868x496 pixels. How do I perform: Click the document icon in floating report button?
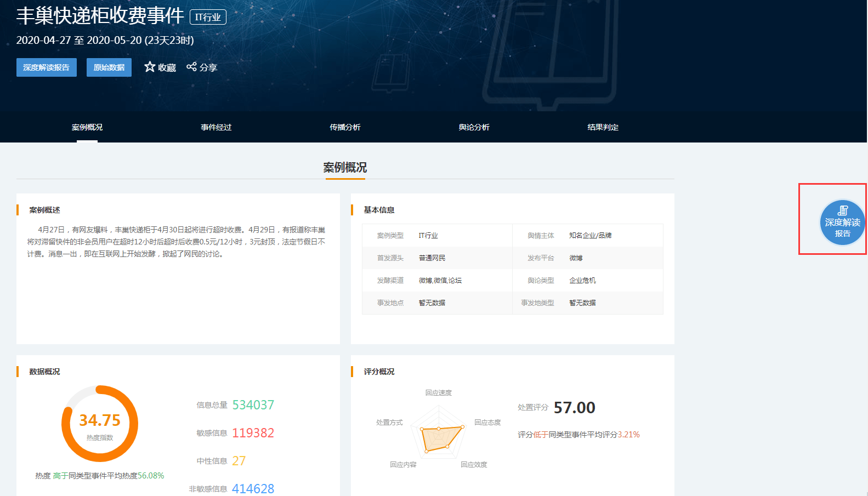pos(843,210)
